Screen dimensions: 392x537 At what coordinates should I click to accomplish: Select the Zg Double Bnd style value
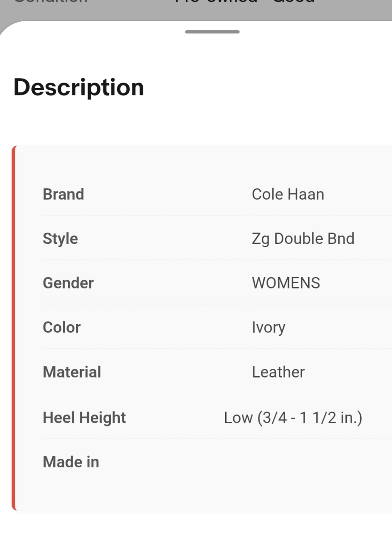(x=303, y=238)
